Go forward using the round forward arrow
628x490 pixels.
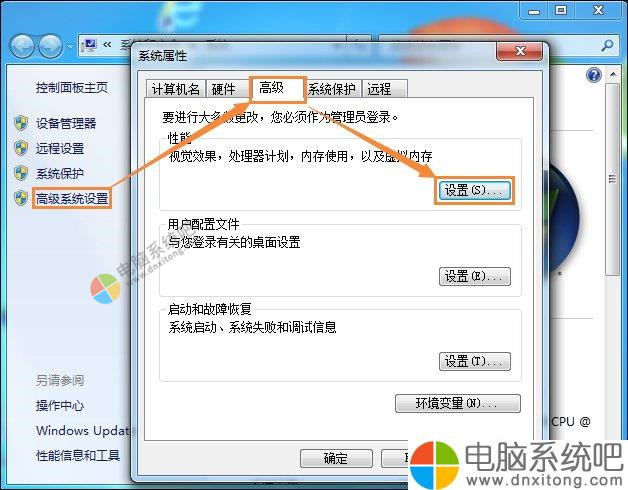pos(50,46)
